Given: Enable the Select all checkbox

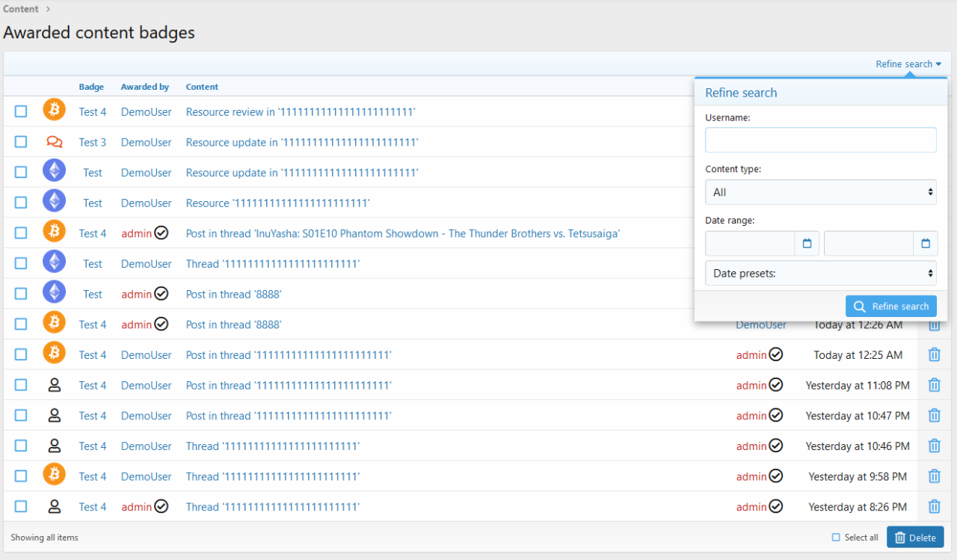Looking at the screenshot, I should pyautogui.click(x=837, y=538).
